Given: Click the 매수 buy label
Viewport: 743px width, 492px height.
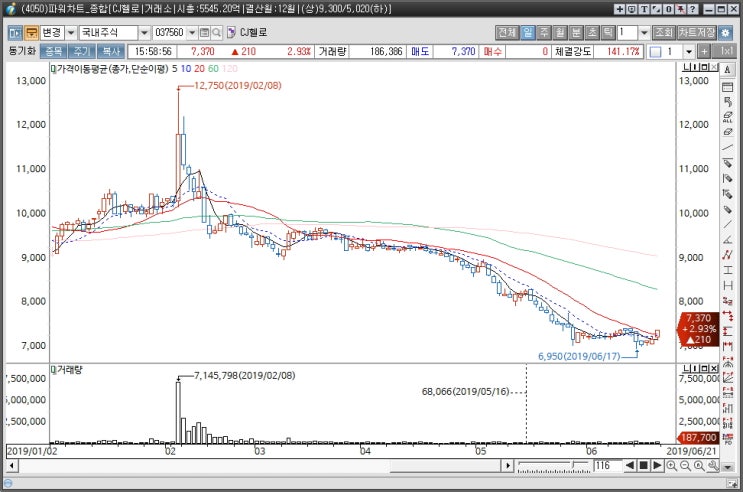Looking at the screenshot, I should [x=492, y=51].
